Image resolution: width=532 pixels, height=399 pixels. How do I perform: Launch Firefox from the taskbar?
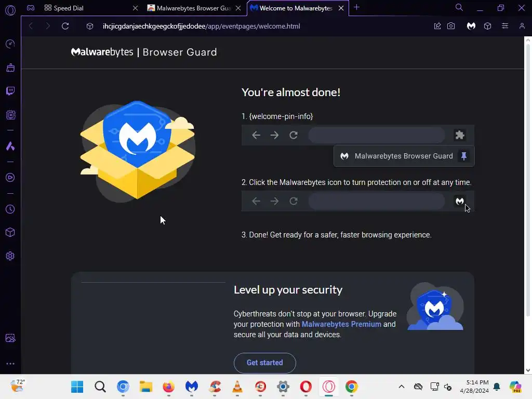(169, 387)
